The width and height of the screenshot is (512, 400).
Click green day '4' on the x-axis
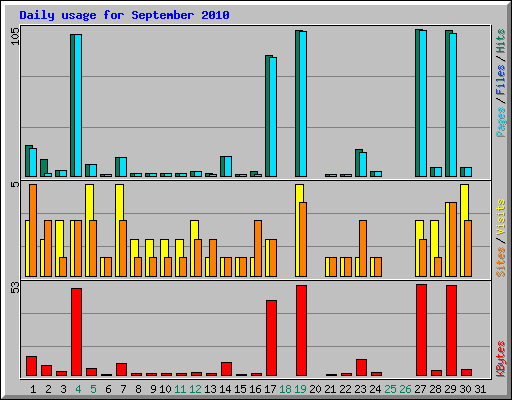point(78,389)
